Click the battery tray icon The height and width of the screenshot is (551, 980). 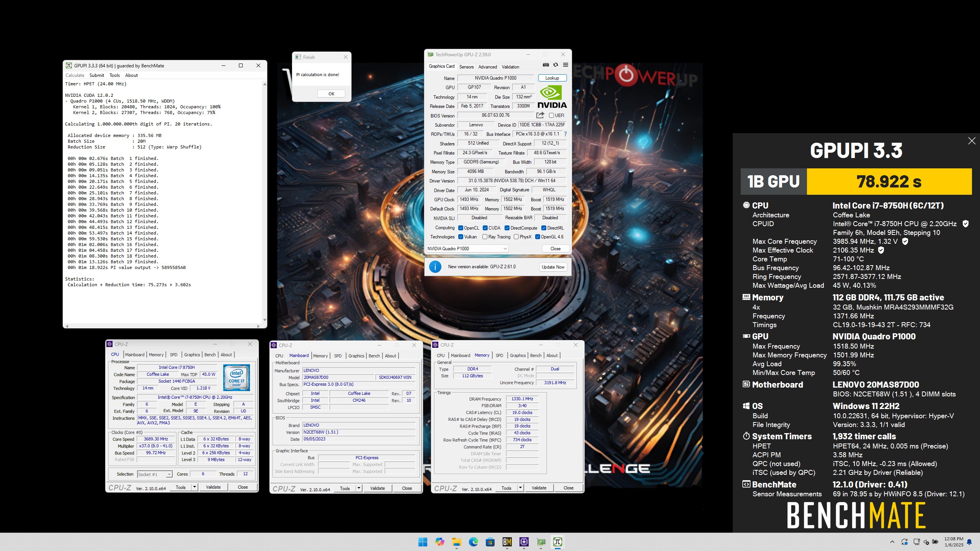(935, 542)
